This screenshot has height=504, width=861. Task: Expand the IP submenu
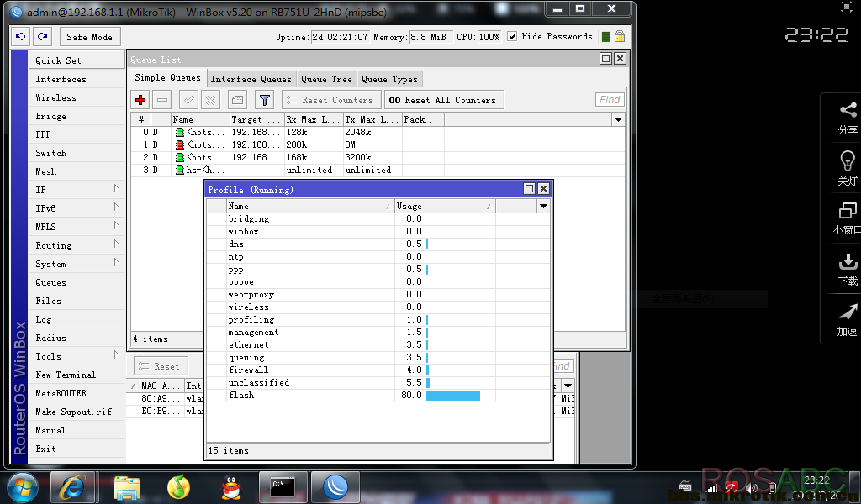[x=116, y=189]
